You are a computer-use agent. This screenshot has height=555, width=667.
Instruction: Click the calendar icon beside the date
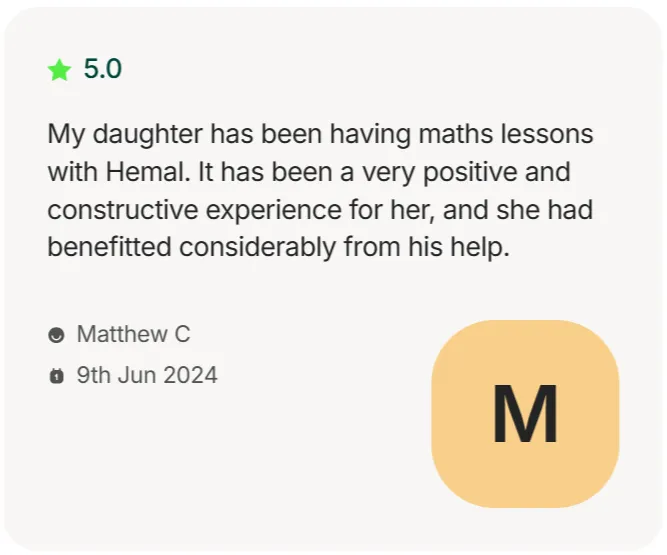click(56, 376)
